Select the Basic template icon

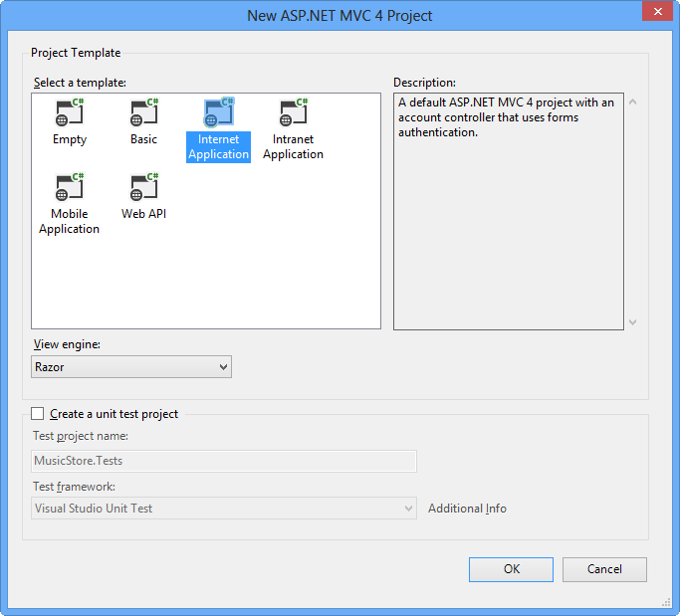point(144,112)
